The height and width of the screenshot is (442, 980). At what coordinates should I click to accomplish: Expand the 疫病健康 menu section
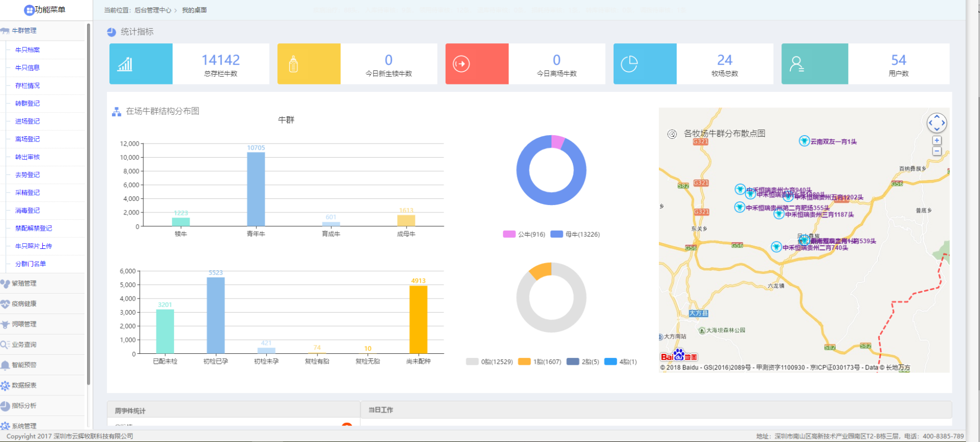24,304
